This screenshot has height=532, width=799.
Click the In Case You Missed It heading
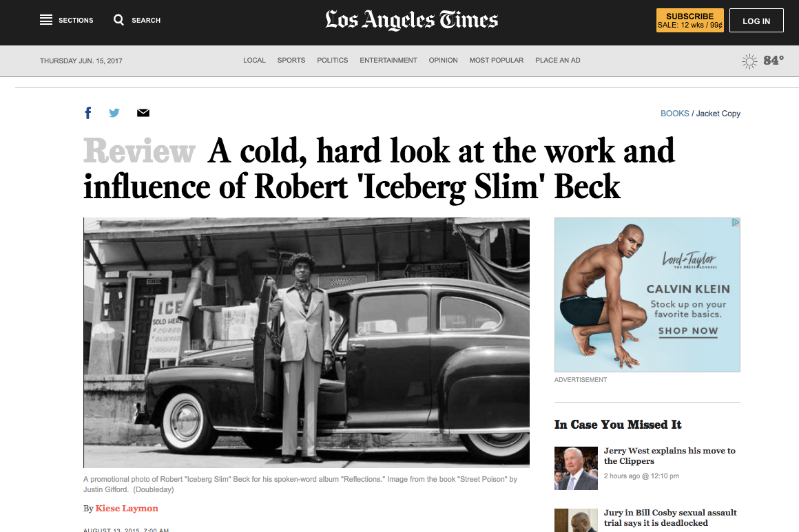(x=618, y=425)
